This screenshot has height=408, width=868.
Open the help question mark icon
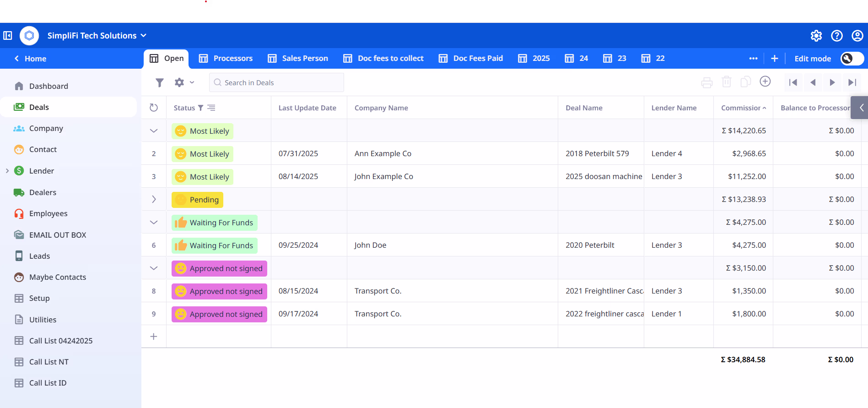(x=837, y=36)
